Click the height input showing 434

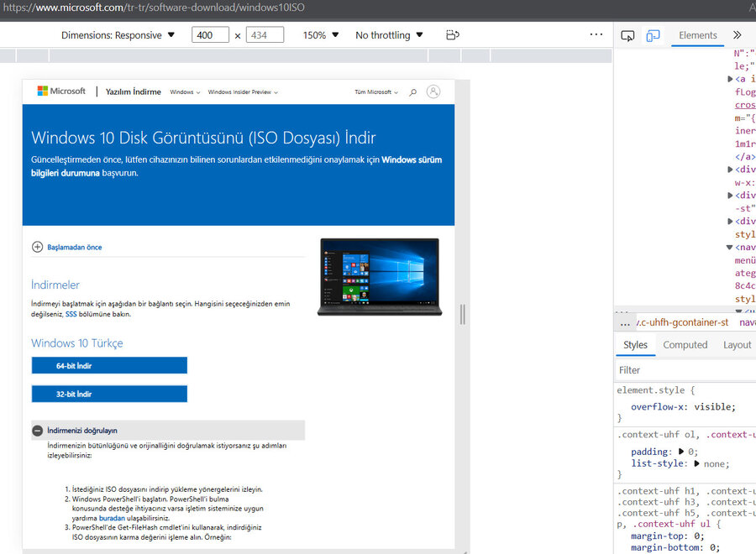click(265, 35)
